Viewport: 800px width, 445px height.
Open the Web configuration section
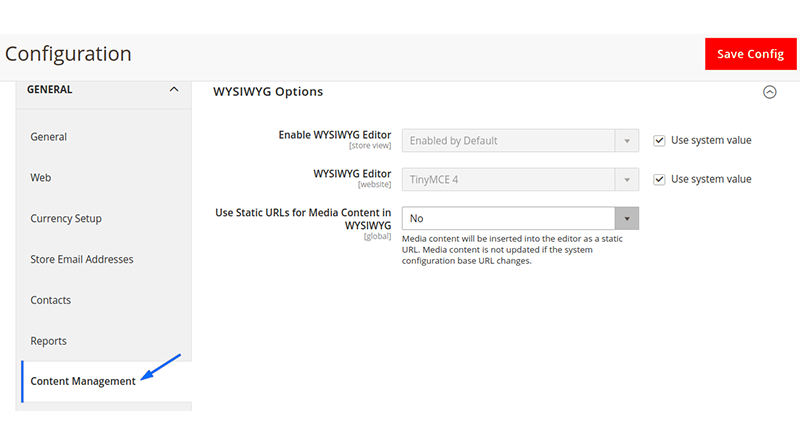tap(40, 178)
